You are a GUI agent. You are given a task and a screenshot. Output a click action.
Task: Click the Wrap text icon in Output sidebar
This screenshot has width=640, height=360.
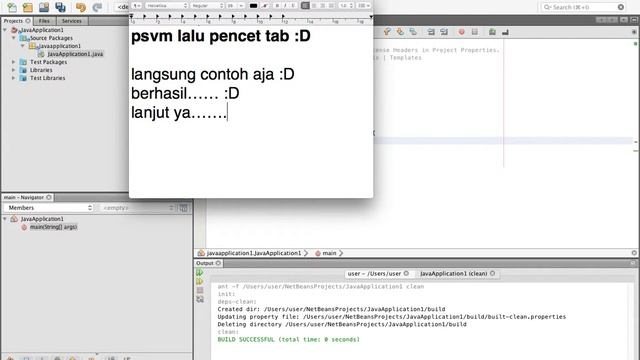[x=200, y=300]
